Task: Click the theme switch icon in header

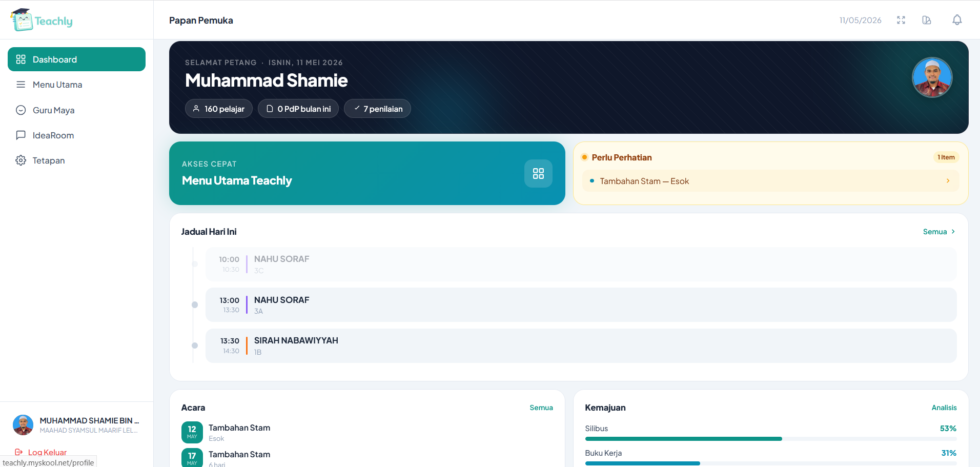Action: click(x=927, y=20)
